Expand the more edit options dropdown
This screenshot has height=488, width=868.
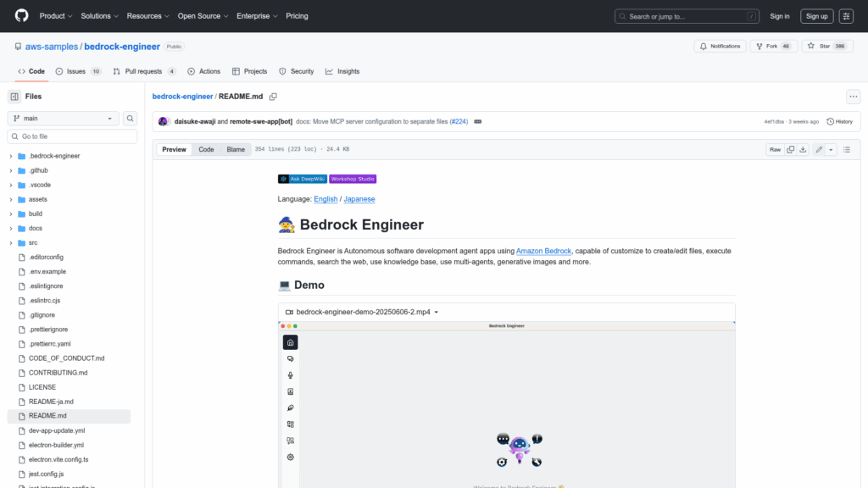coord(831,149)
